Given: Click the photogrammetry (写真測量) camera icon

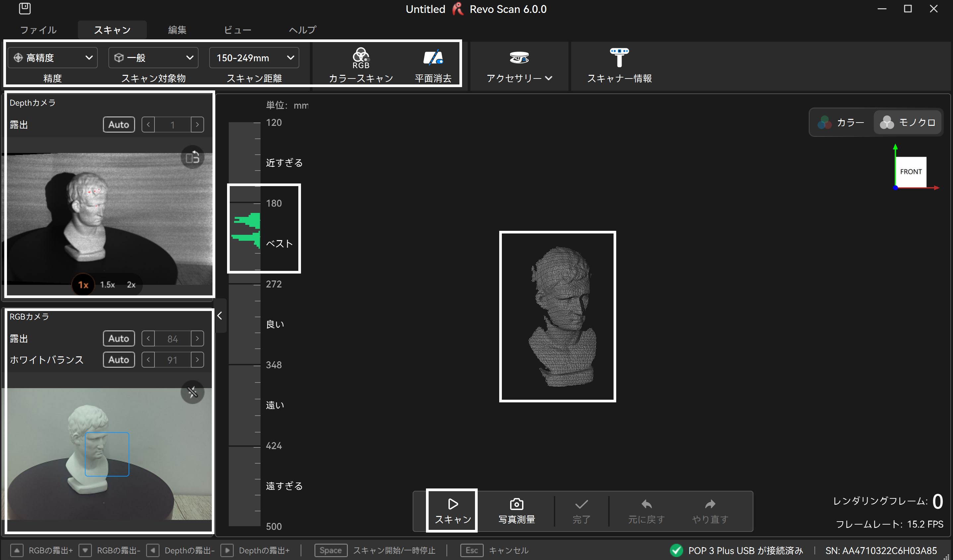Looking at the screenshot, I should pos(516,504).
